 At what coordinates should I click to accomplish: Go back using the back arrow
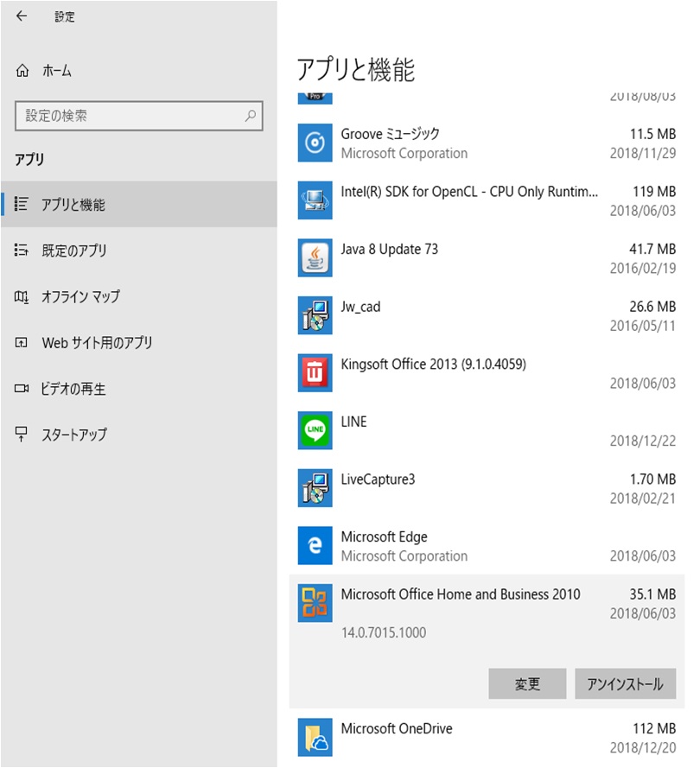tap(22, 16)
